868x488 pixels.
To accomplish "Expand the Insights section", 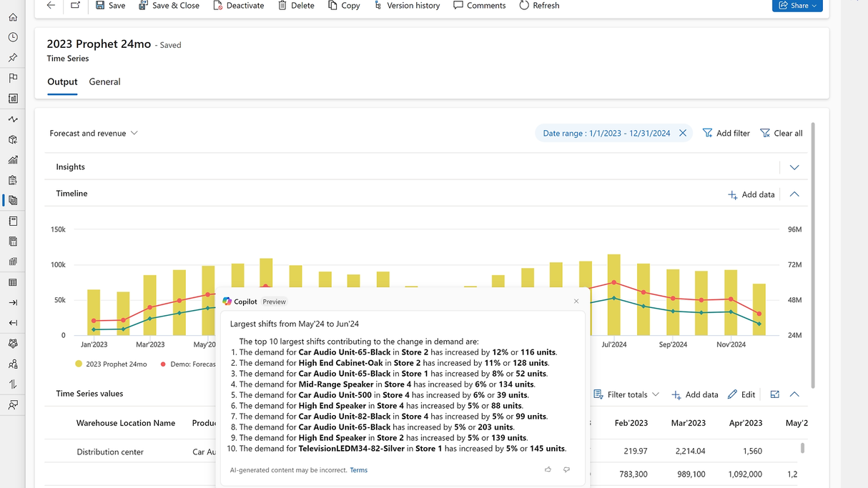I will [x=794, y=167].
